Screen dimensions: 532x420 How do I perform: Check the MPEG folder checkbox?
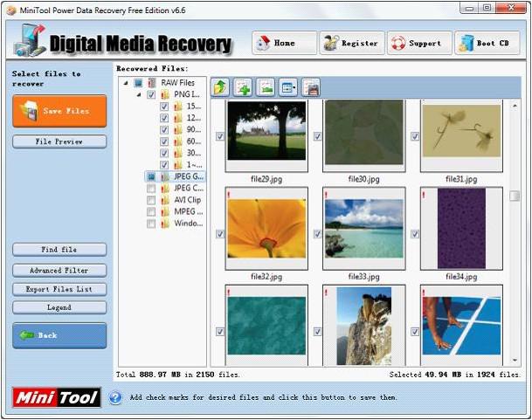pyautogui.click(x=151, y=212)
